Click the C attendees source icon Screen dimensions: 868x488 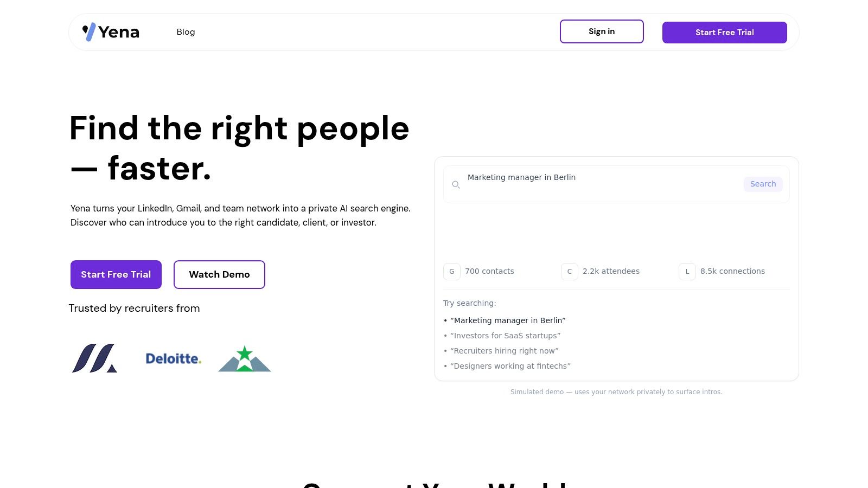click(569, 271)
